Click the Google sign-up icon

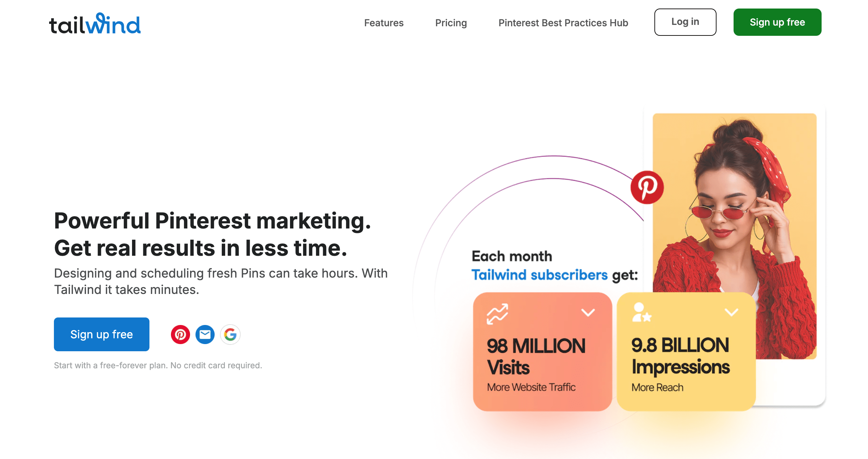point(230,335)
